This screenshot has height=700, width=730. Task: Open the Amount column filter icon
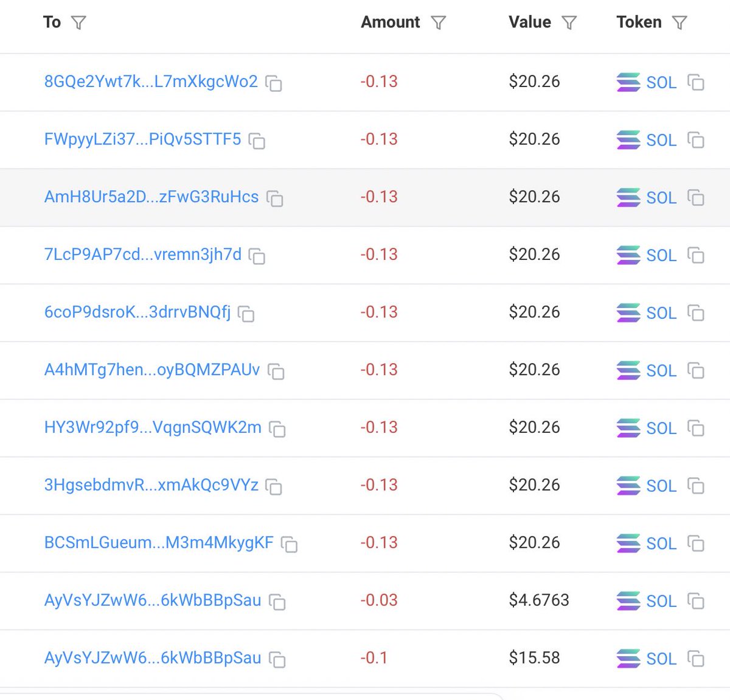(x=438, y=23)
